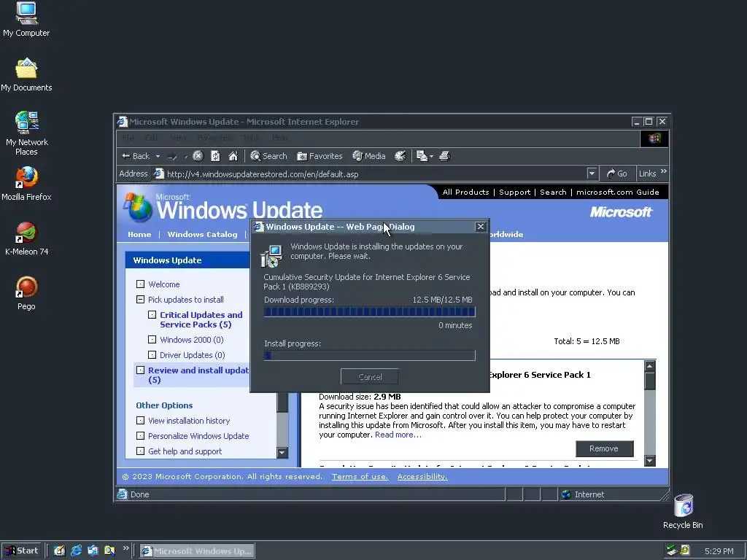Select the Recycle Bin desktop icon
The height and width of the screenshot is (560, 747).
(x=683, y=511)
